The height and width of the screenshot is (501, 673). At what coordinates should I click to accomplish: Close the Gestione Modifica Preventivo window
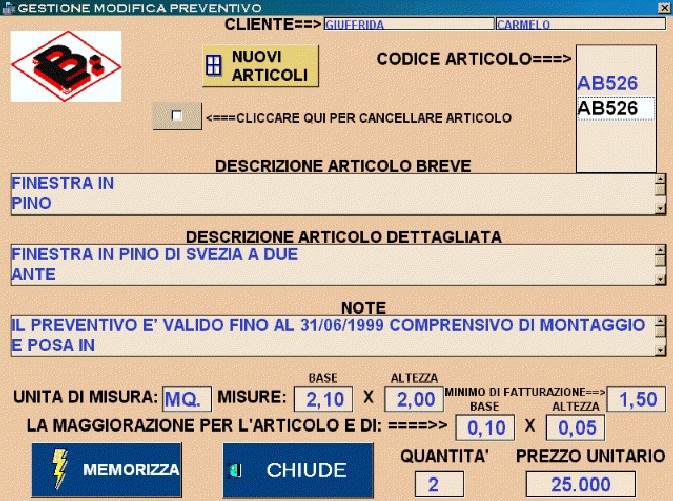click(x=663, y=7)
